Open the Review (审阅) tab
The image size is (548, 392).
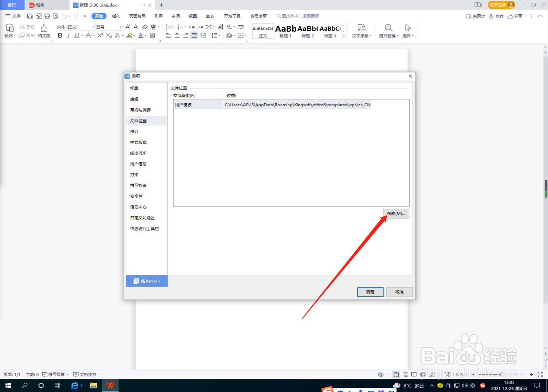175,16
